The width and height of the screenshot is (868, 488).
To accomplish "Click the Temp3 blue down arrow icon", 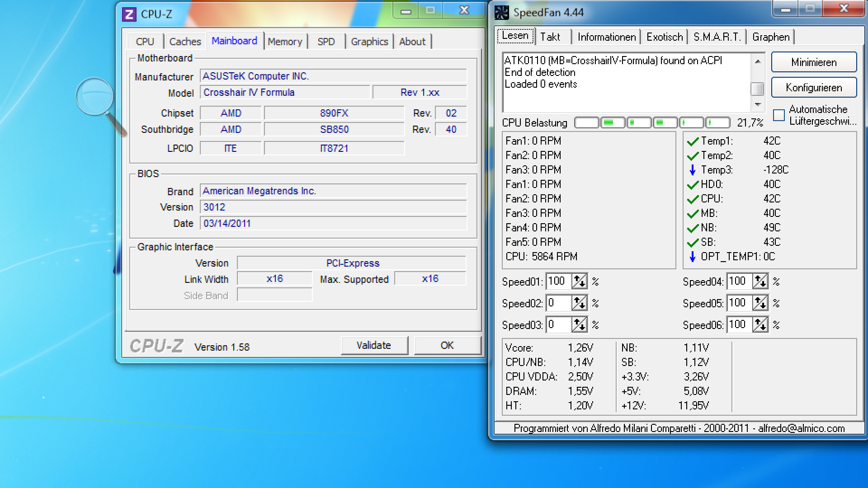I will point(692,170).
